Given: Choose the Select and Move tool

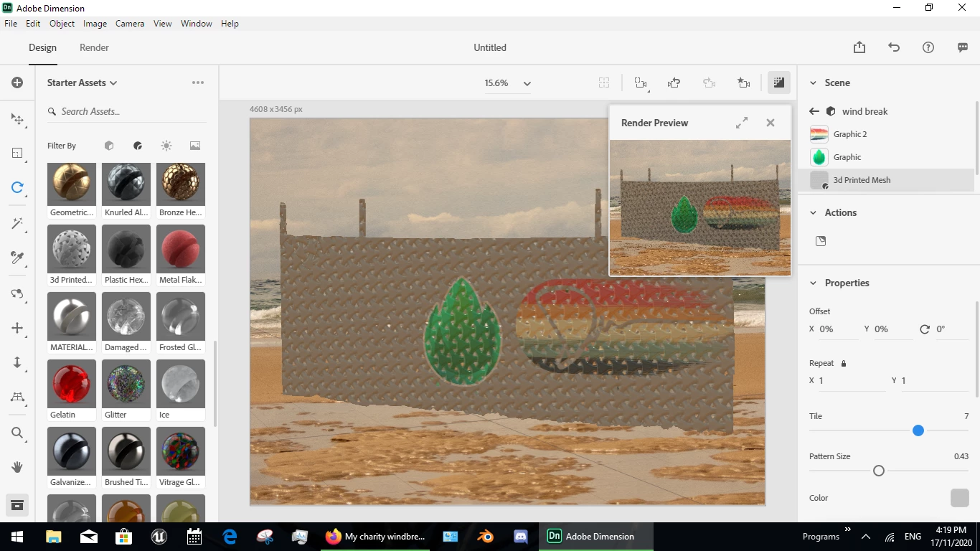Looking at the screenshot, I should click(17, 119).
